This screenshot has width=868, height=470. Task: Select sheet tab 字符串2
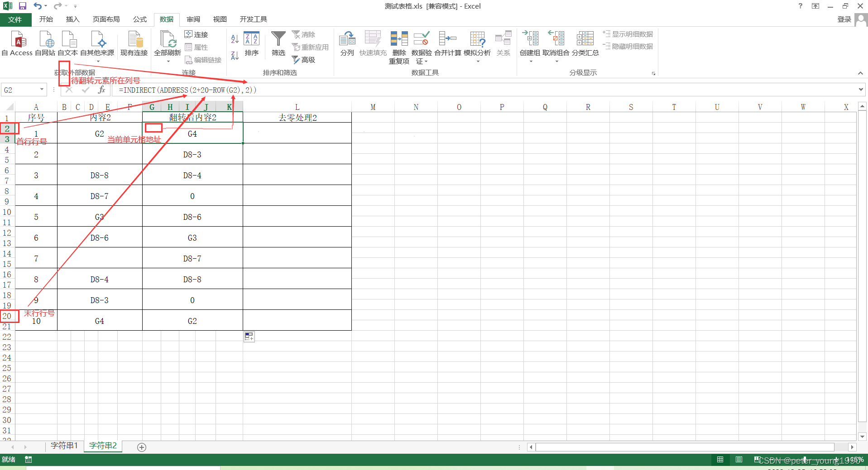coord(103,446)
